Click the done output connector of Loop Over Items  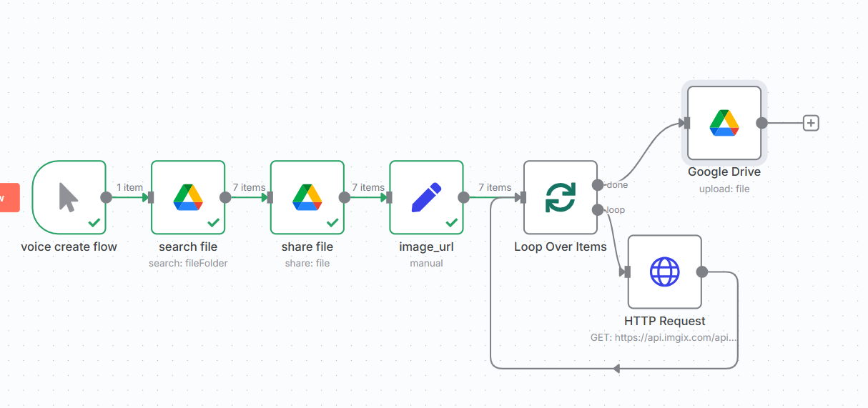coord(598,185)
